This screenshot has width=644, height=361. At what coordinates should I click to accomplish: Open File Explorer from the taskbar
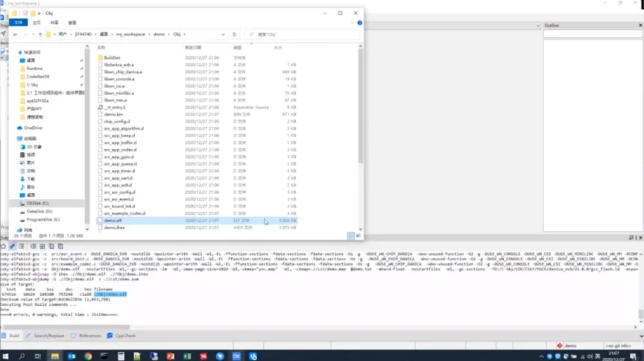click(54, 356)
